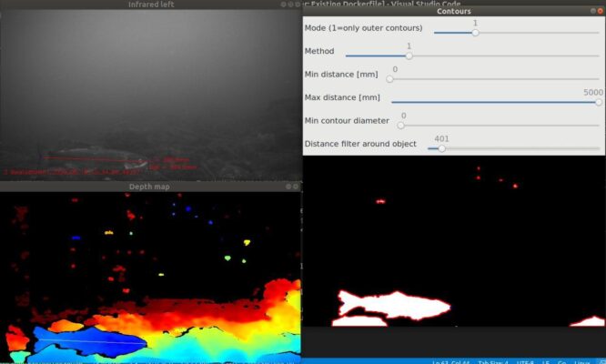The image size is (606, 364).
Task: Click the 'Max distance [mm]' label
Action: pos(342,97)
